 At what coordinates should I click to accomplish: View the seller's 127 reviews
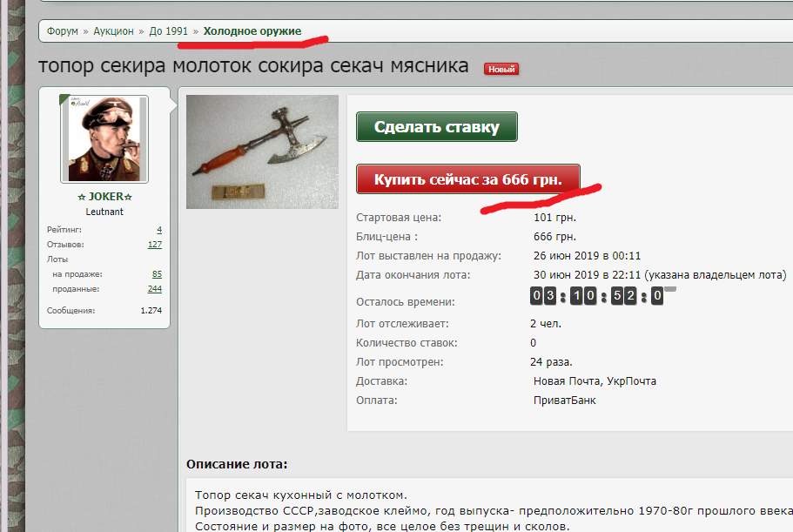point(155,245)
